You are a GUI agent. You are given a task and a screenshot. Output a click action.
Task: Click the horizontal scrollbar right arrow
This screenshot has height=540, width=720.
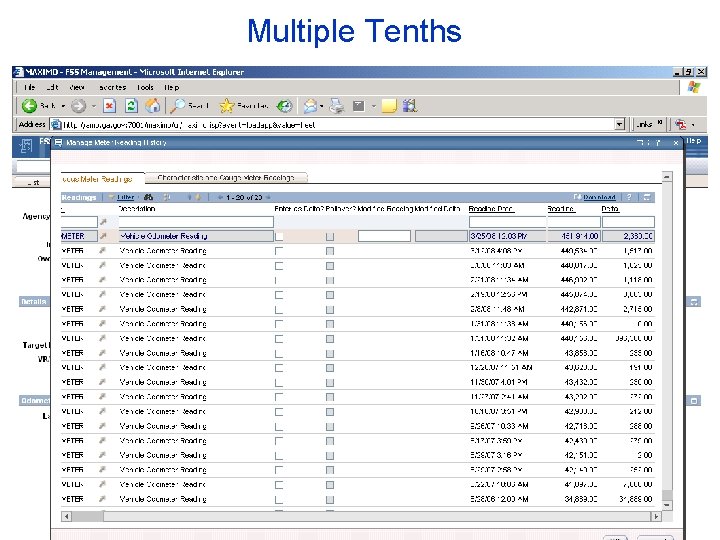pyautogui.click(x=656, y=517)
